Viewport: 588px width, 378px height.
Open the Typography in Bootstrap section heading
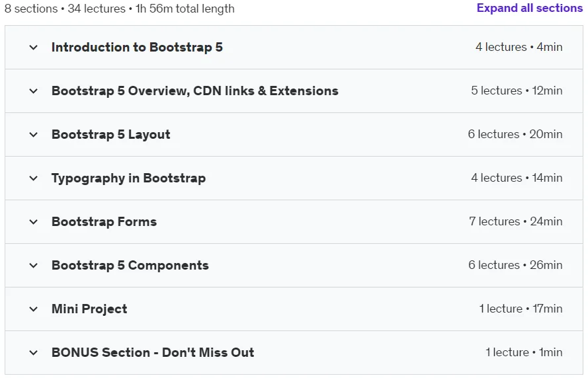(128, 178)
